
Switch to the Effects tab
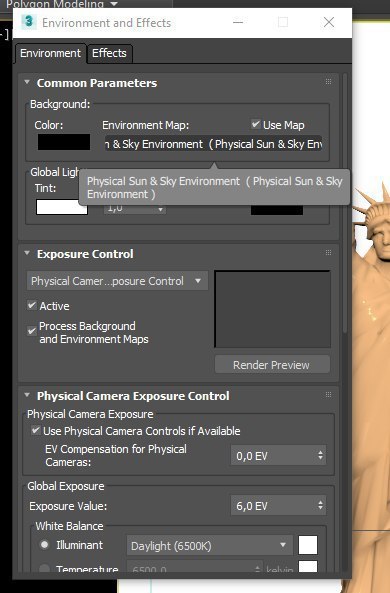click(109, 53)
